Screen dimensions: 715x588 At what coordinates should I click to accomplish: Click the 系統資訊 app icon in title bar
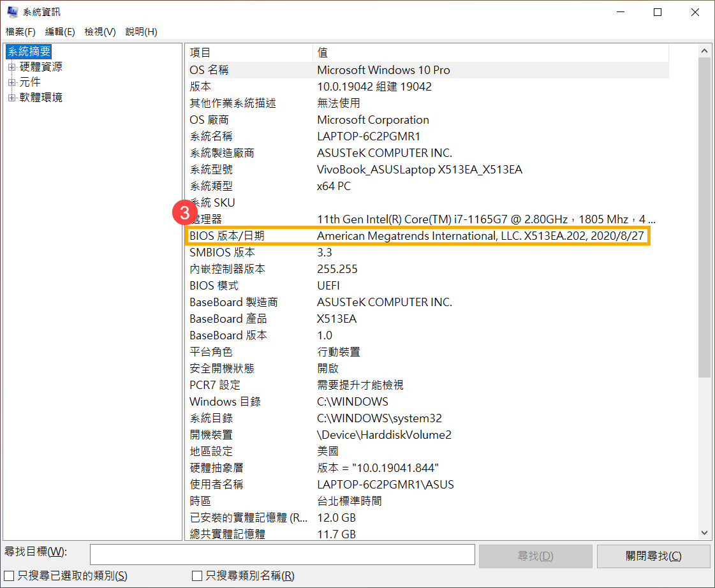click(x=12, y=12)
